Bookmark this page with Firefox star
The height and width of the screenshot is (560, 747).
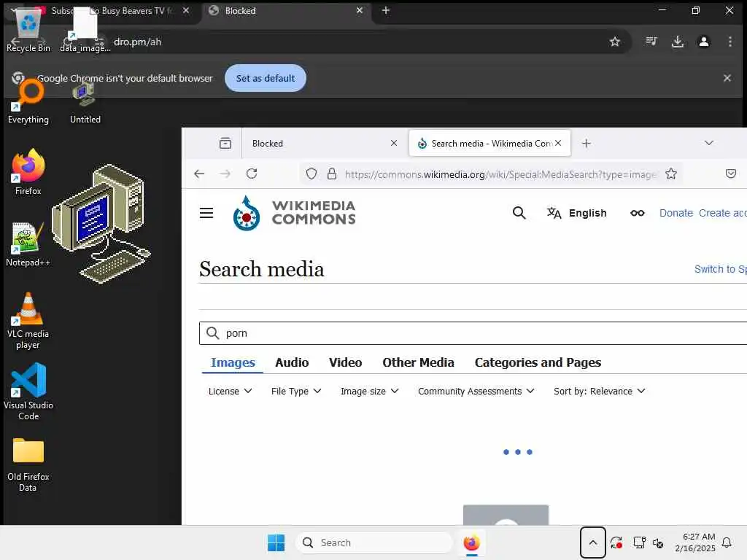(671, 174)
